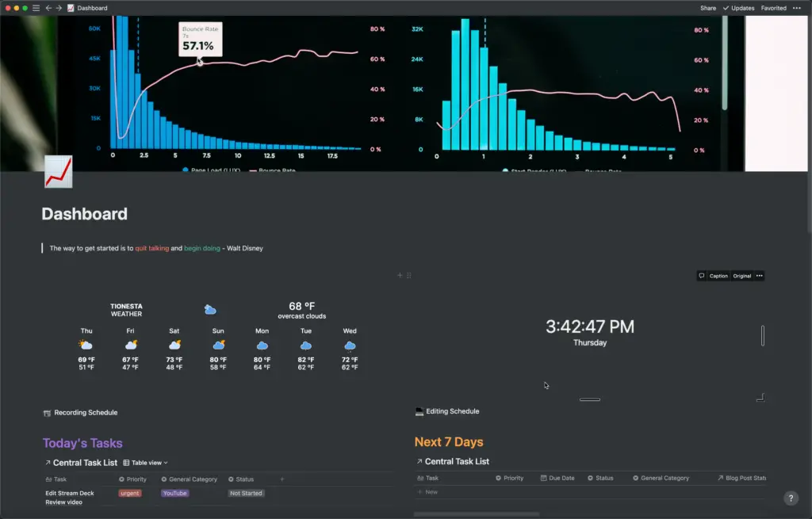Open help with the question mark button

[791, 498]
